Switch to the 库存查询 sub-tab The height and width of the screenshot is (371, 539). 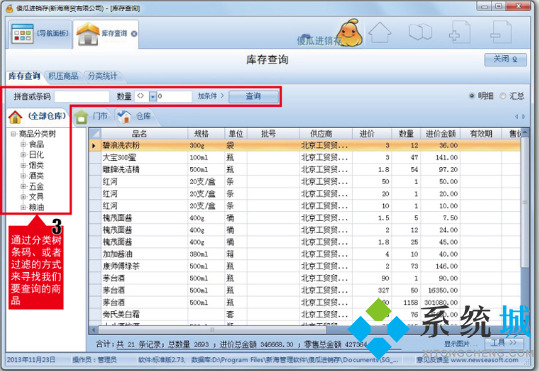point(24,76)
